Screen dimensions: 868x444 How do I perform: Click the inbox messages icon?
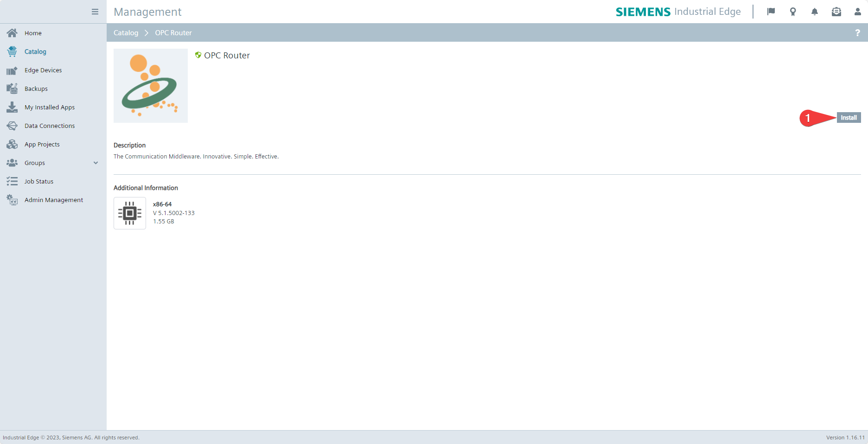[x=836, y=12]
